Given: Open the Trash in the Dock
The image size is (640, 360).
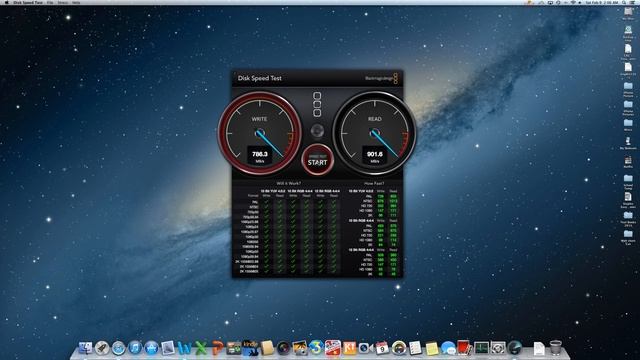Looking at the screenshot, I should click(x=555, y=348).
